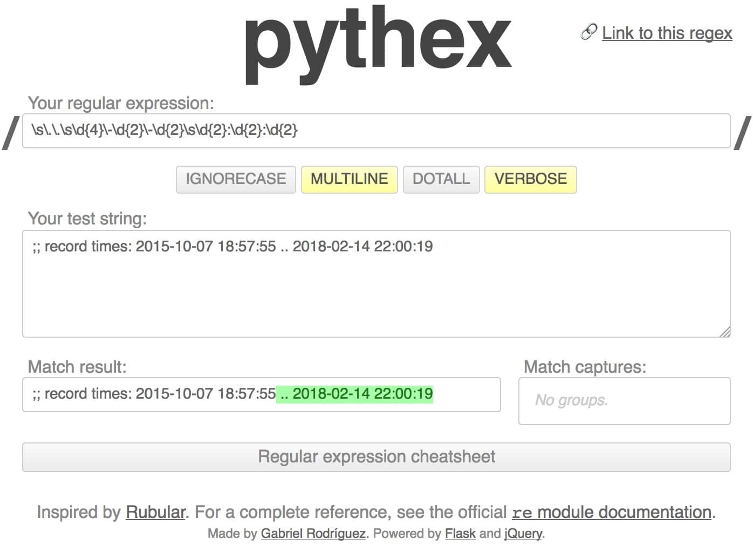Viewport: 753px width, 560px height.
Task: Enable the IGNORECASE flag
Action: pos(236,179)
